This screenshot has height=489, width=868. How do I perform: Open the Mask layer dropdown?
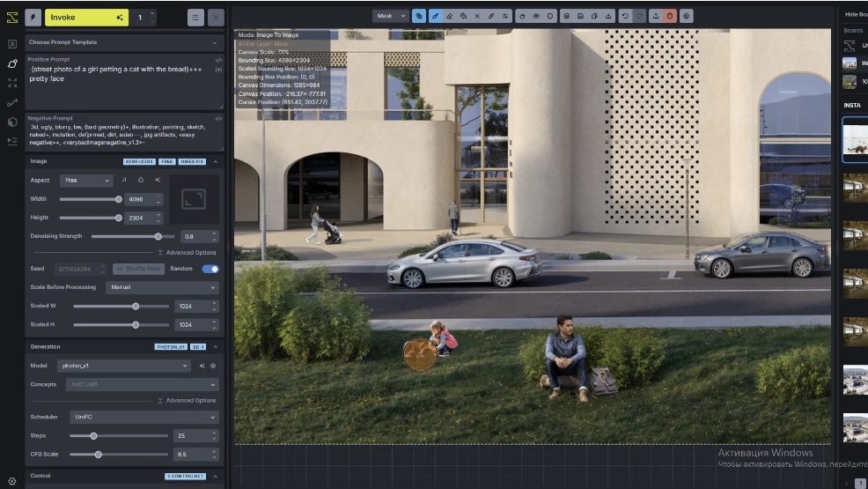click(391, 16)
